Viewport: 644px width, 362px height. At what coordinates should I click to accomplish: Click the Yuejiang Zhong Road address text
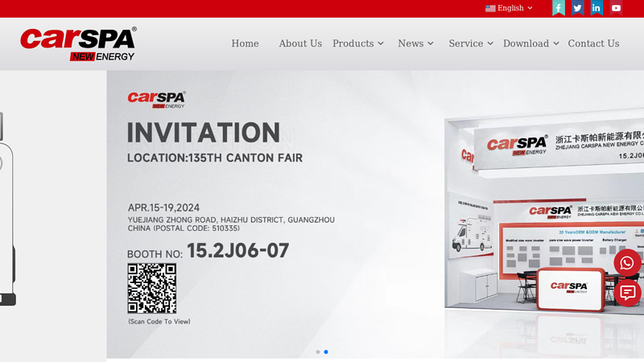click(x=231, y=224)
